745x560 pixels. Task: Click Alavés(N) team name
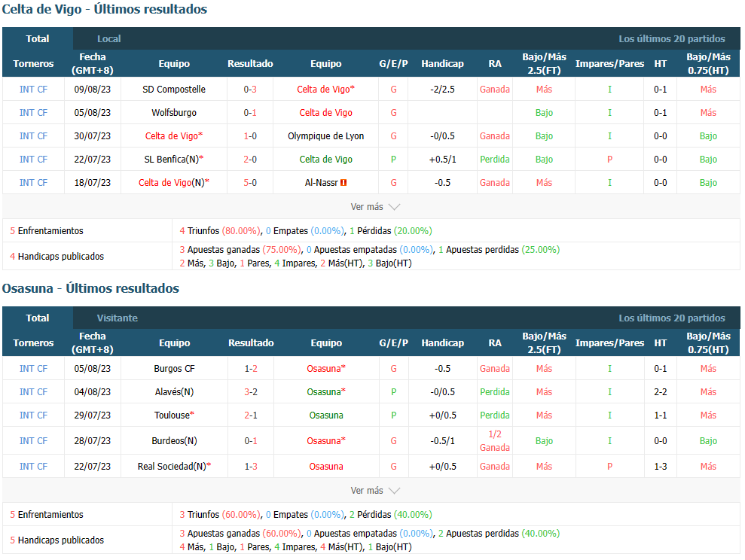(x=174, y=392)
